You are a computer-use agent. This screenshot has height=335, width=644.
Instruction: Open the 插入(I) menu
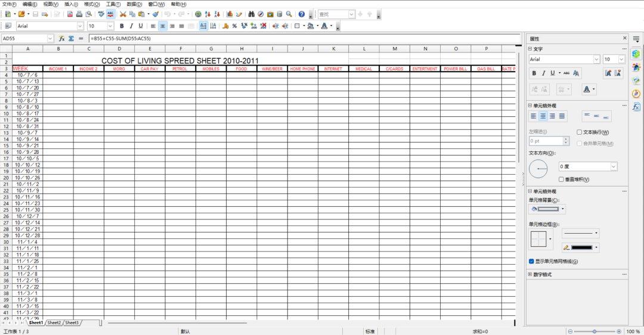pos(71,4)
